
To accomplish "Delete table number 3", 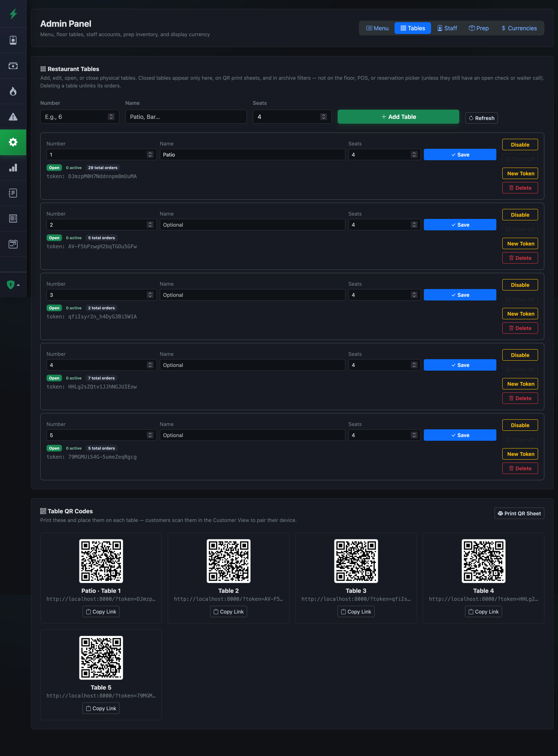I will (520, 328).
